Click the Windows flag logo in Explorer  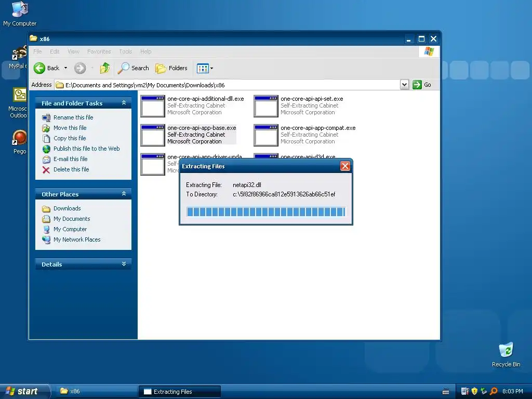429,51
